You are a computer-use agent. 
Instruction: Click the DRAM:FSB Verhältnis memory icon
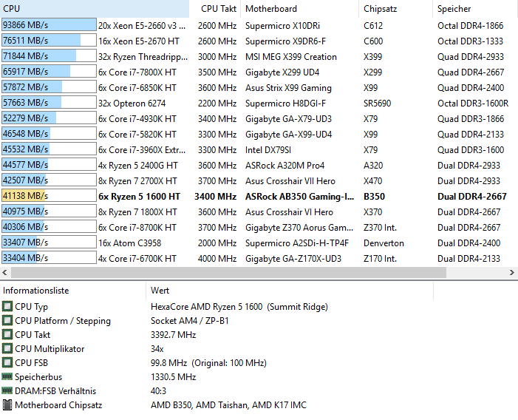pos(7,390)
